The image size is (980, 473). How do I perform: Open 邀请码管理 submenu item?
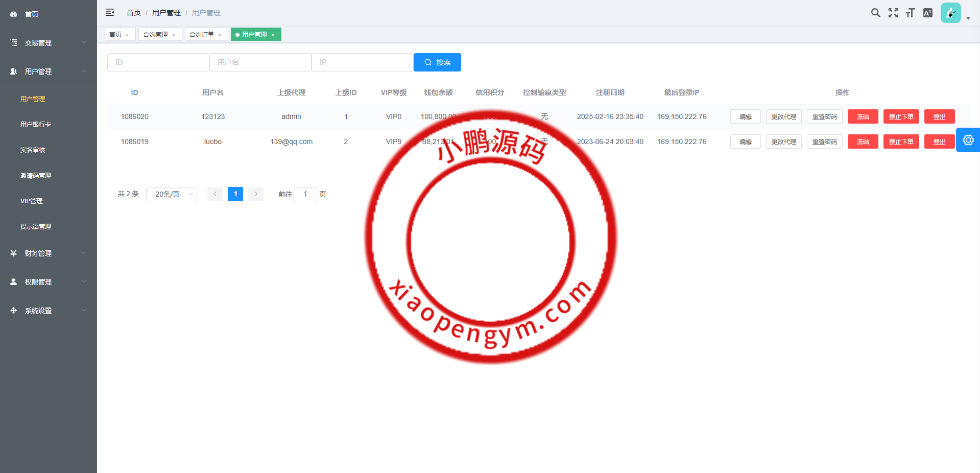(49, 175)
